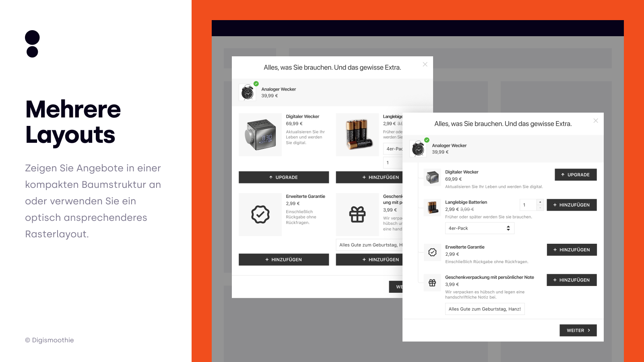Click the Digismoothie logo dots
644x362 pixels.
tap(32, 44)
